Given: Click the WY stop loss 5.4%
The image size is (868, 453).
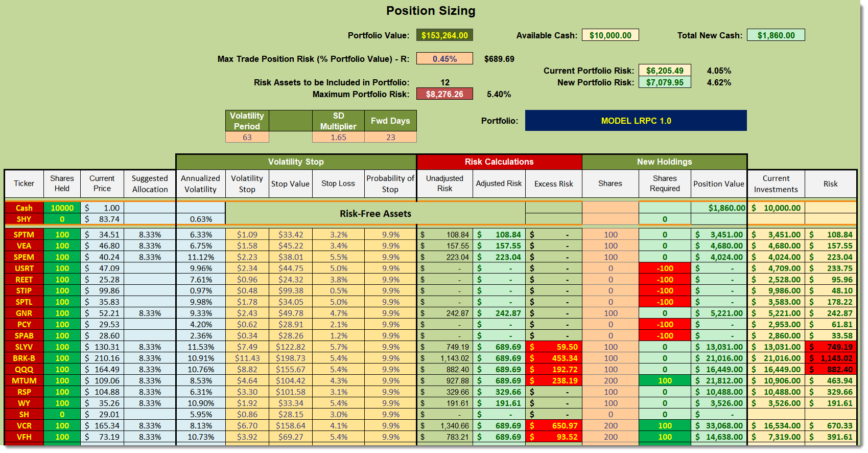Looking at the screenshot, I should (338, 403).
